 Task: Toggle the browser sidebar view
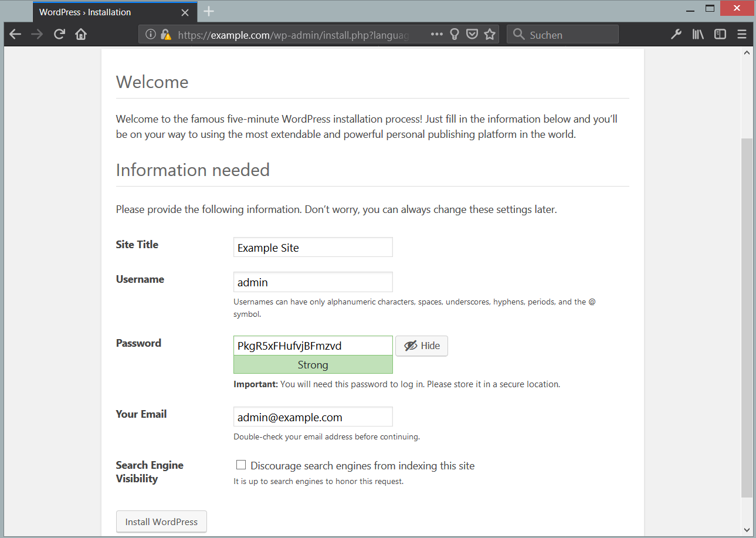[720, 35]
